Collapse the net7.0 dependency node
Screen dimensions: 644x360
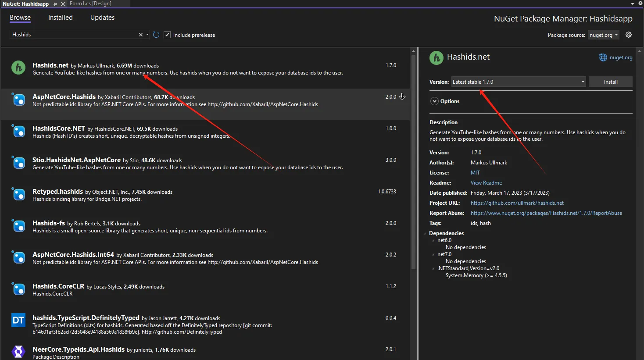pyautogui.click(x=433, y=254)
